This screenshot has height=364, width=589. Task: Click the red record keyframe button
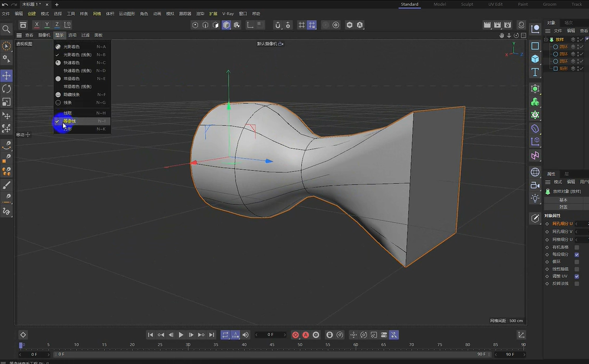click(295, 335)
